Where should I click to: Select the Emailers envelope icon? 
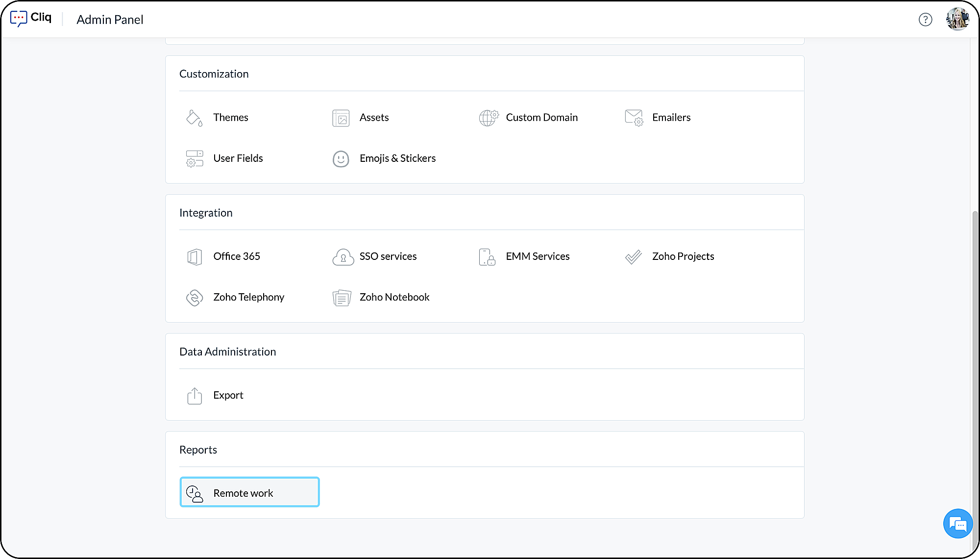pyautogui.click(x=634, y=118)
